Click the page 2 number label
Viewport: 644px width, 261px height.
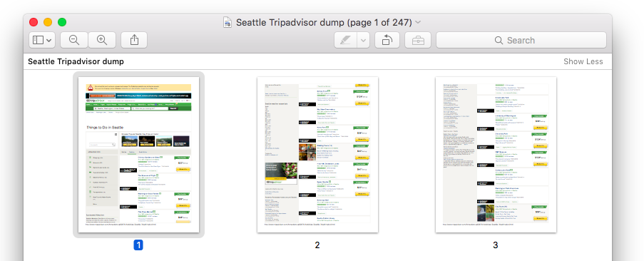317,245
